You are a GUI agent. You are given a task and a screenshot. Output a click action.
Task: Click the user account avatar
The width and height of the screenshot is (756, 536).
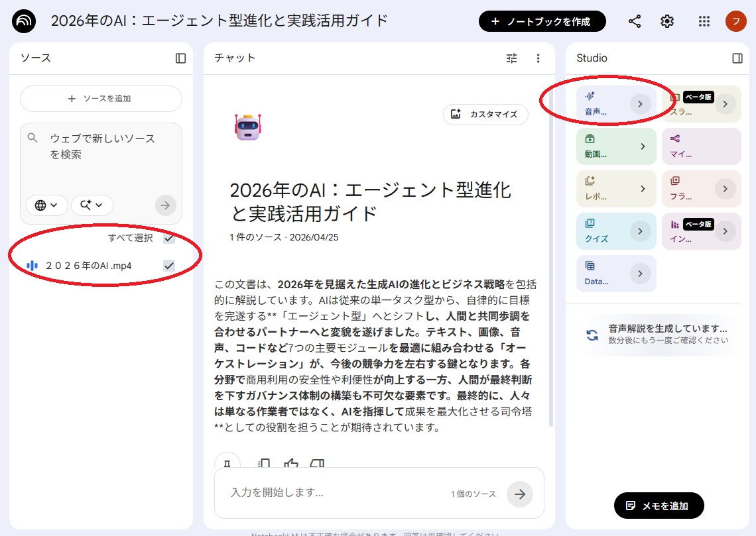735,21
